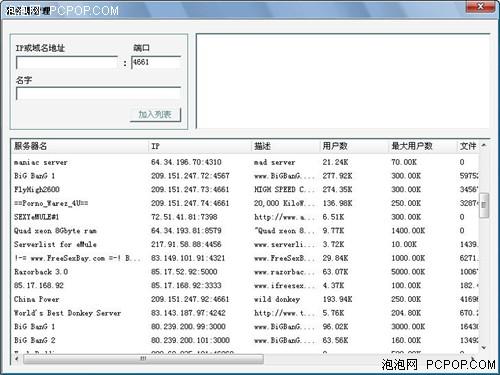Screen dimensions: 500x375
Task: Click description cell 'wild donkey'
Action: tap(277, 299)
